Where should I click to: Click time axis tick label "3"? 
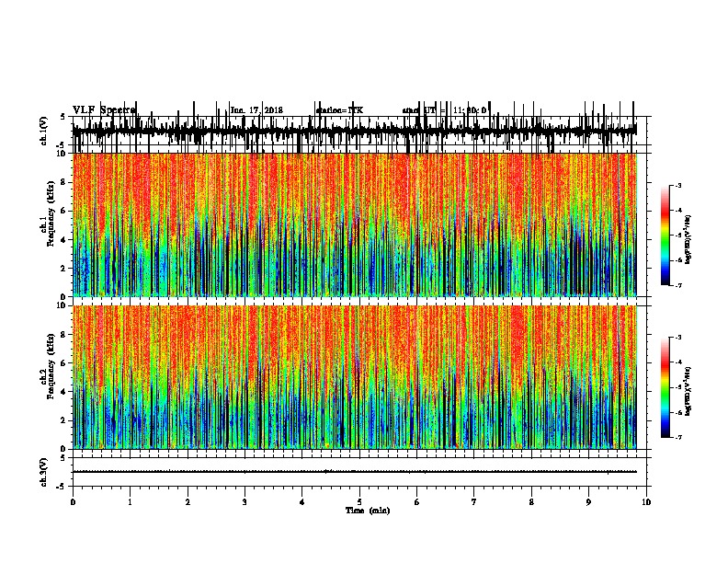click(x=245, y=502)
